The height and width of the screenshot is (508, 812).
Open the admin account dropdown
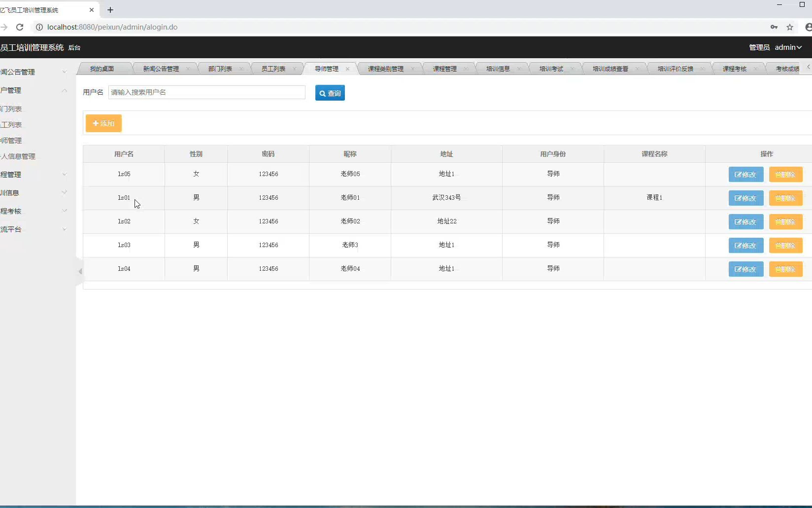point(788,47)
